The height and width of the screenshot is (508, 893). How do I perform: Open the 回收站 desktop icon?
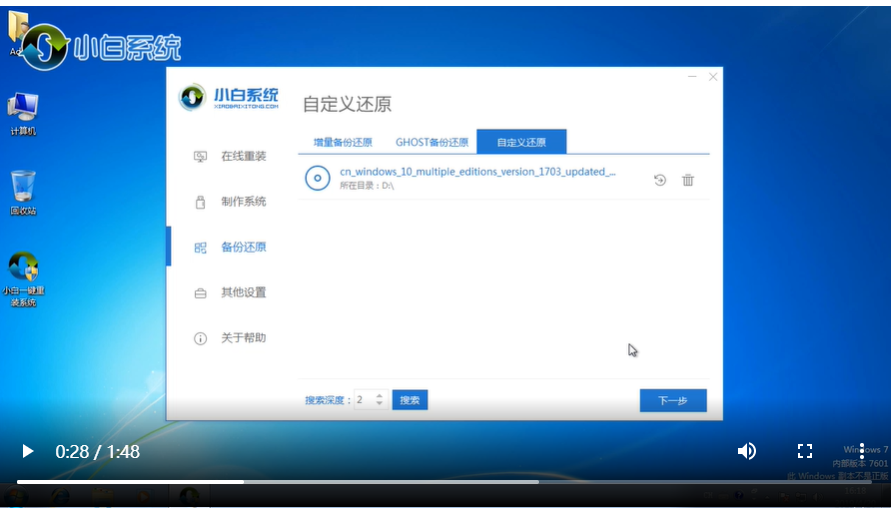click(23, 193)
